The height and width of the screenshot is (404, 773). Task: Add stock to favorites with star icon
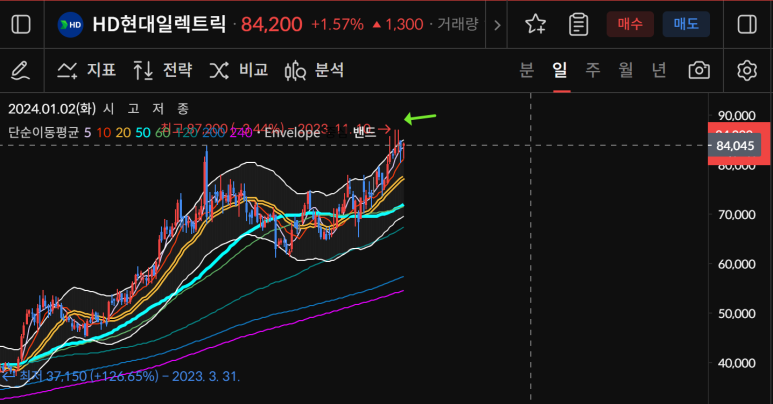tap(535, 24)
